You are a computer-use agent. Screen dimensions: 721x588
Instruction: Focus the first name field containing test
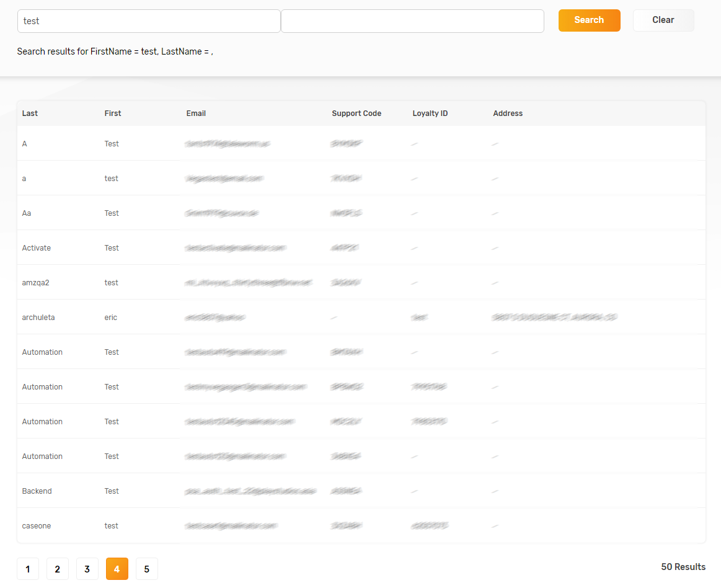(149, 21)
